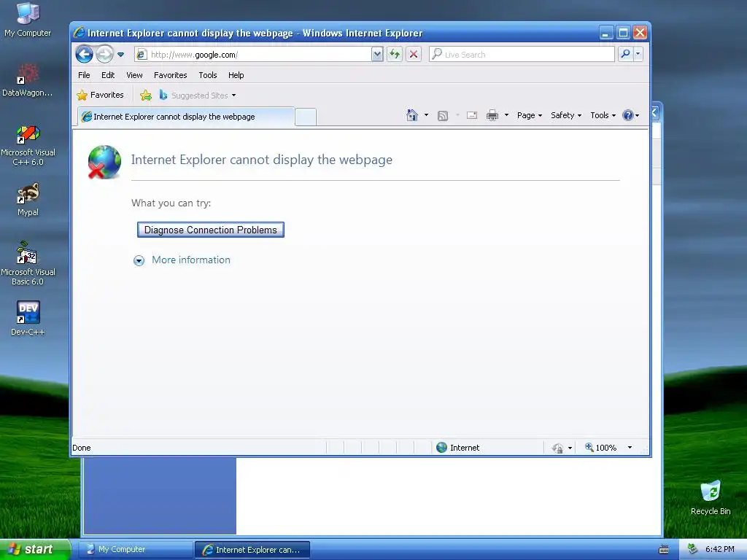Click the Live Search box

tap(522, 54)
